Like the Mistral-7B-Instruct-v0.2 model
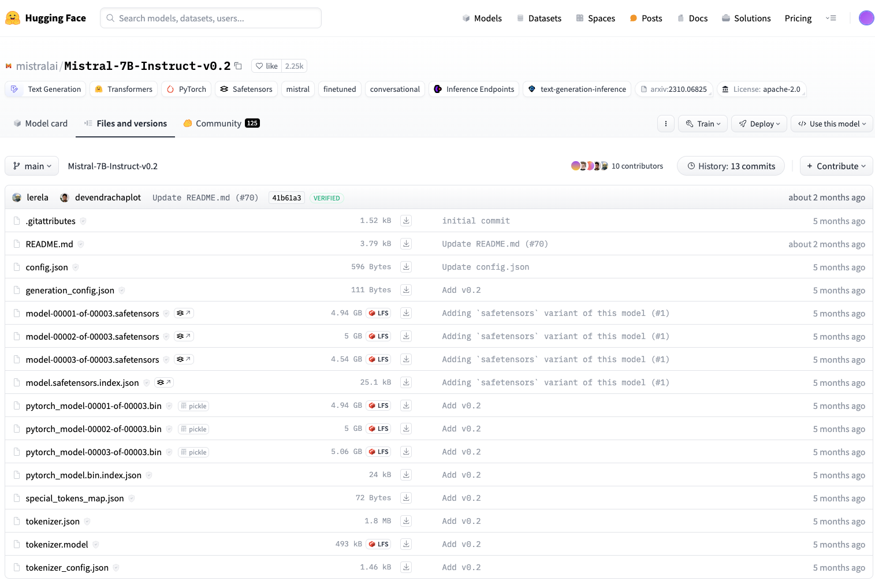 click(x=266, y=66)
